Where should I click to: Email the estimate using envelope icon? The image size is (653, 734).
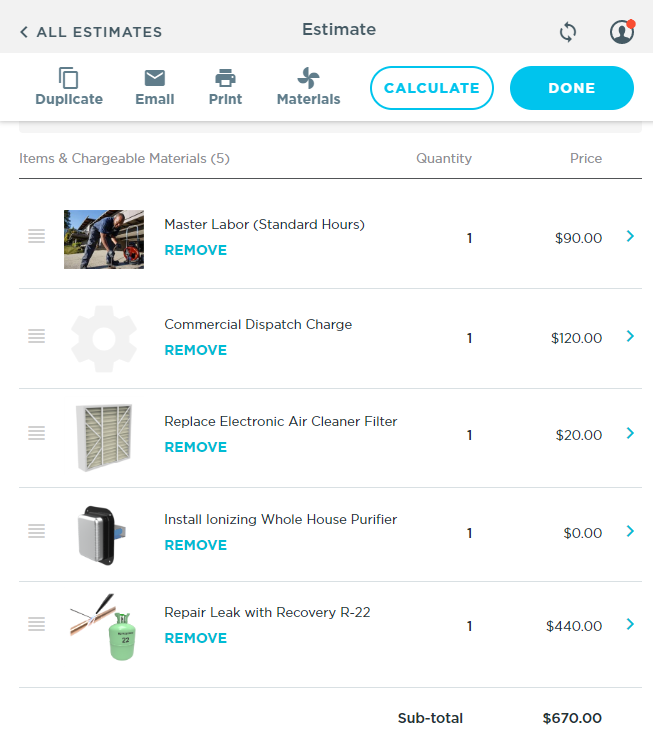coord(154,79)
